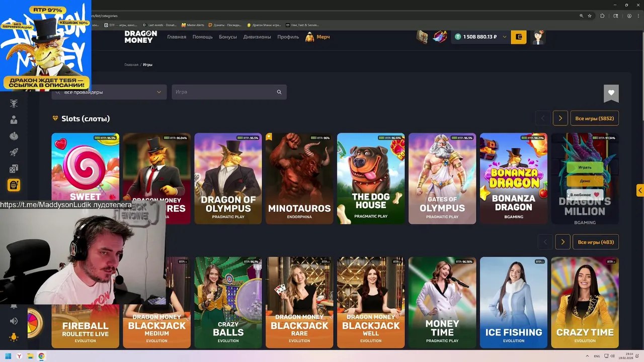This screenshot has width=644, height=362.
Task: Open the Blackjack Well live table
Action: (x=371, y=303)
